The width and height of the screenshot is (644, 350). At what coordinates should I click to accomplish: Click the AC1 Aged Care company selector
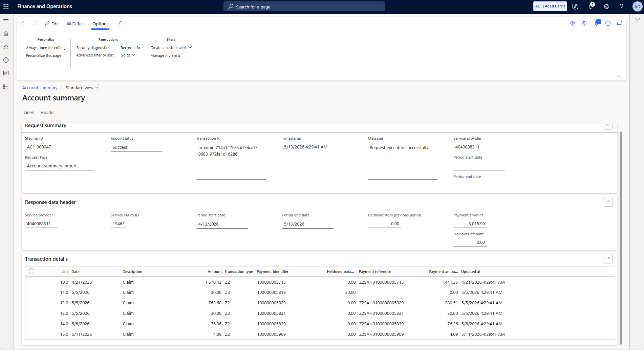click(x=550, y=6)
